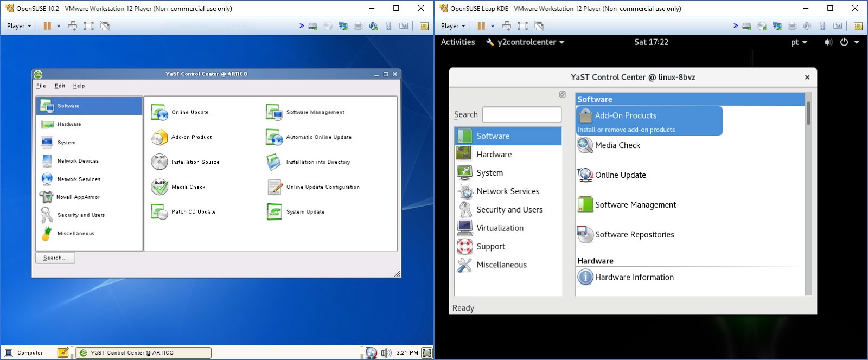Click the Search... button in YaST @ ARTICO
This screenshot has width=868, height=360.
pyautogui.click(x=55, y=258)
